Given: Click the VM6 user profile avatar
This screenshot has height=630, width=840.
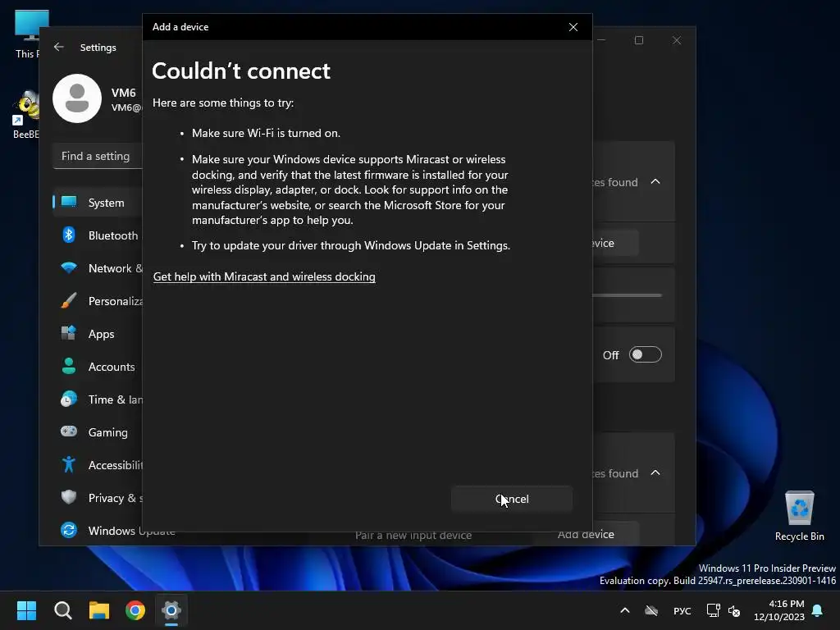Looking at the screenshot, I should [x=77, y=98].
